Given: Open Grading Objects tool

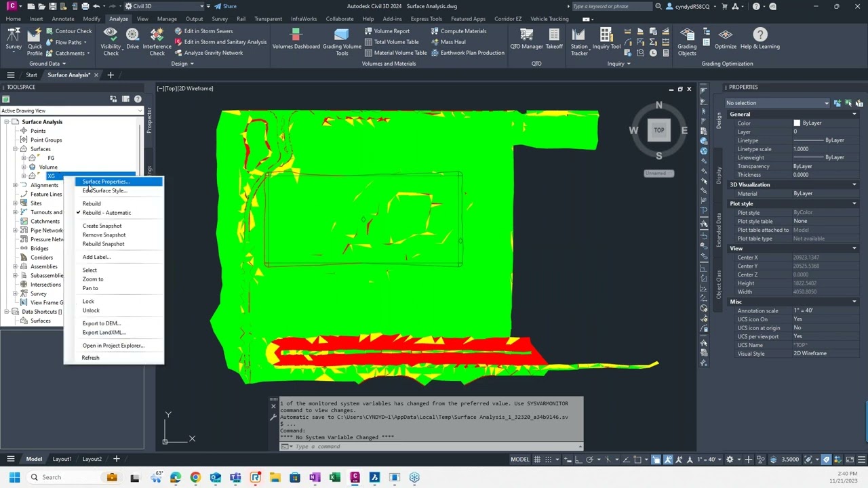Looking at the screenshot, I should [687, 41].
